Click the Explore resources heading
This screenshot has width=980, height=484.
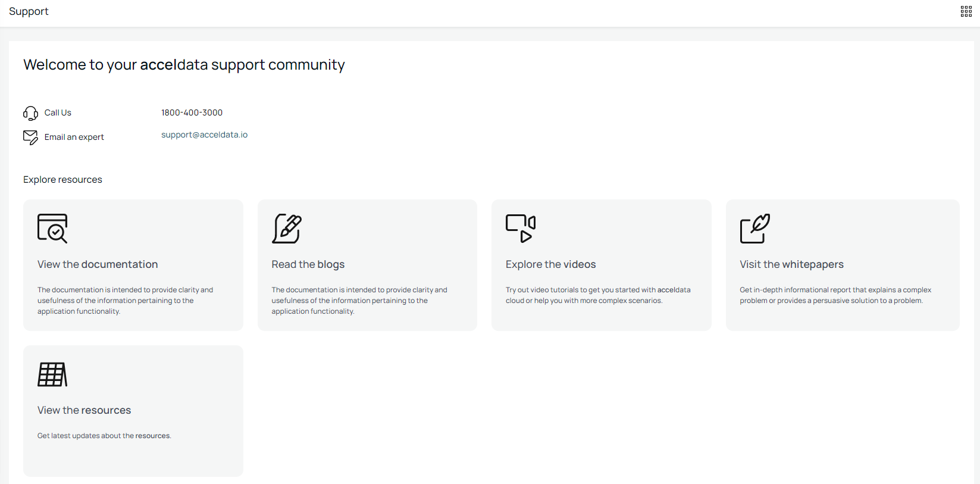click(62, 180)
